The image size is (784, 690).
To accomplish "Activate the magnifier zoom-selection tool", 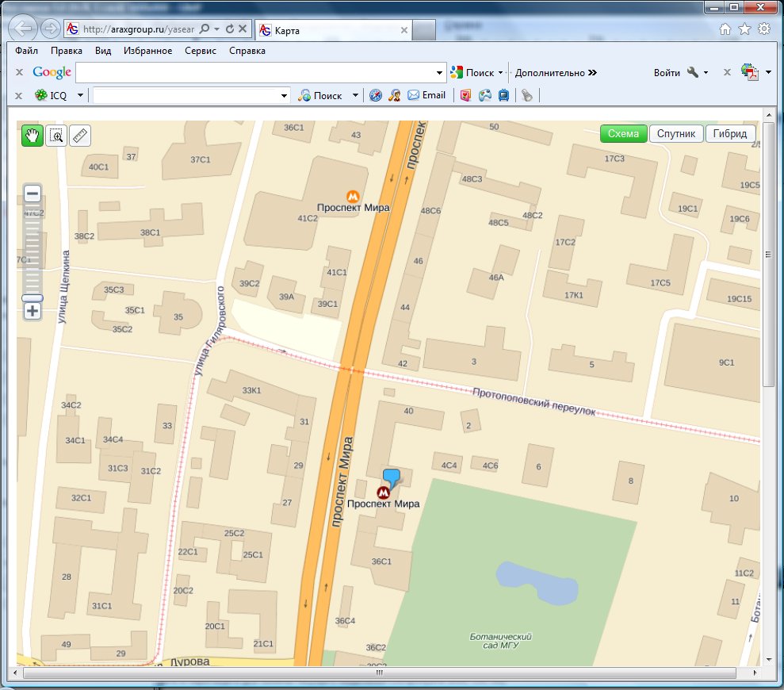I will point(56,136).
